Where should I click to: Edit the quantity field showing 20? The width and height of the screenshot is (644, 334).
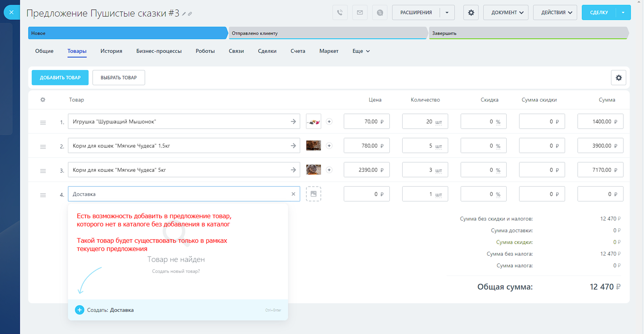coord(425,122)
